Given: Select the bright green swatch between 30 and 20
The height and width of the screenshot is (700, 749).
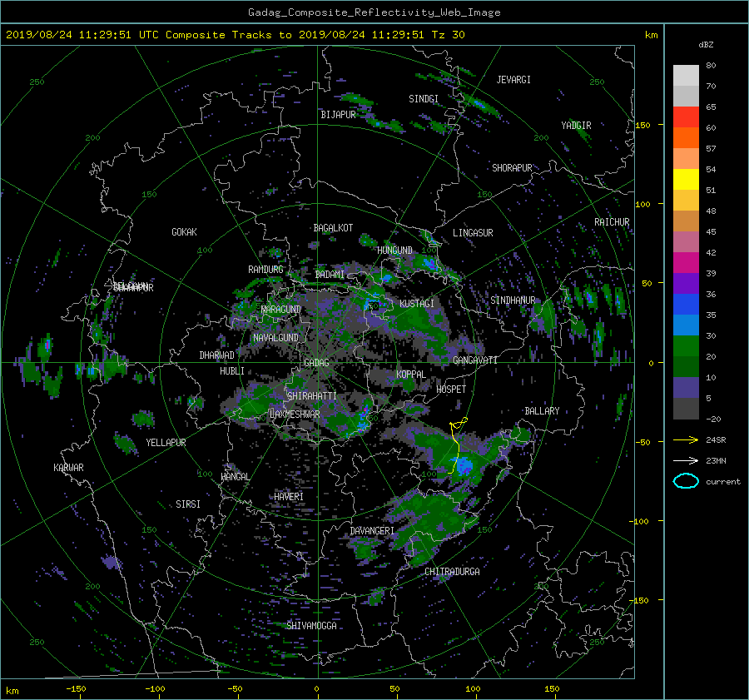Looking at the screenshot, I should 686,346.
